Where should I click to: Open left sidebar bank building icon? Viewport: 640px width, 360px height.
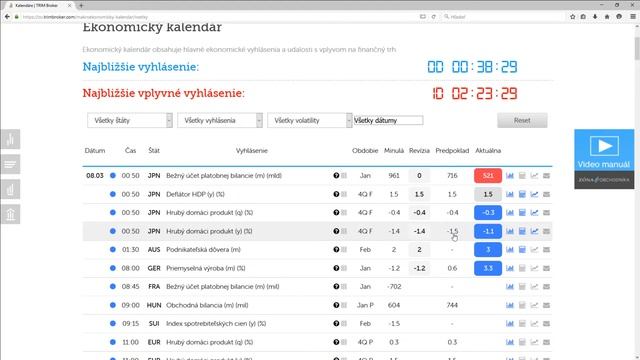coord(10,214)
